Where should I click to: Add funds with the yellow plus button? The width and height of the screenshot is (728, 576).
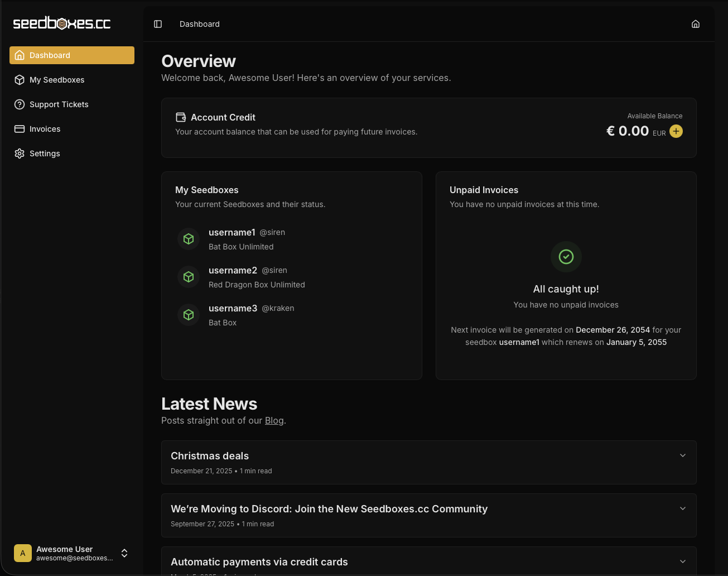tap(676, 131)
